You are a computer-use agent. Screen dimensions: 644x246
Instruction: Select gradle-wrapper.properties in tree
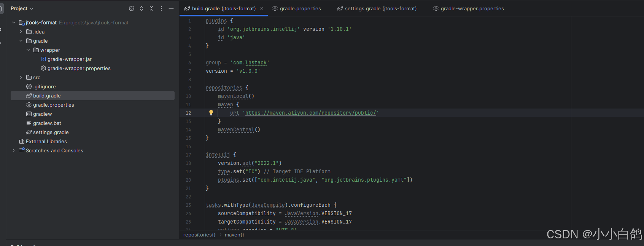(79, 68)
